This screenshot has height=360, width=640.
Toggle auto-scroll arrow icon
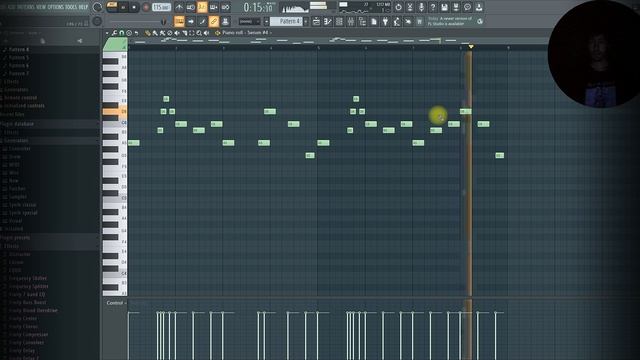pyautogui.click(x=191, y=21)
